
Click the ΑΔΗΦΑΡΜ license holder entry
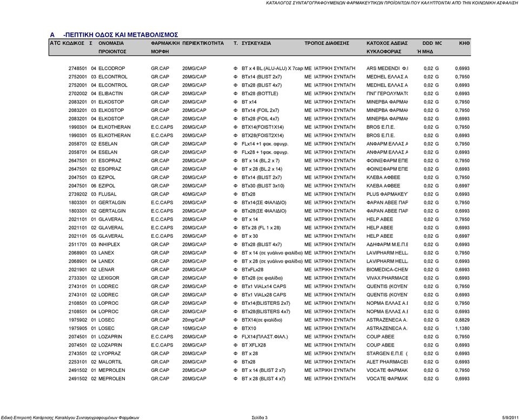387,244
